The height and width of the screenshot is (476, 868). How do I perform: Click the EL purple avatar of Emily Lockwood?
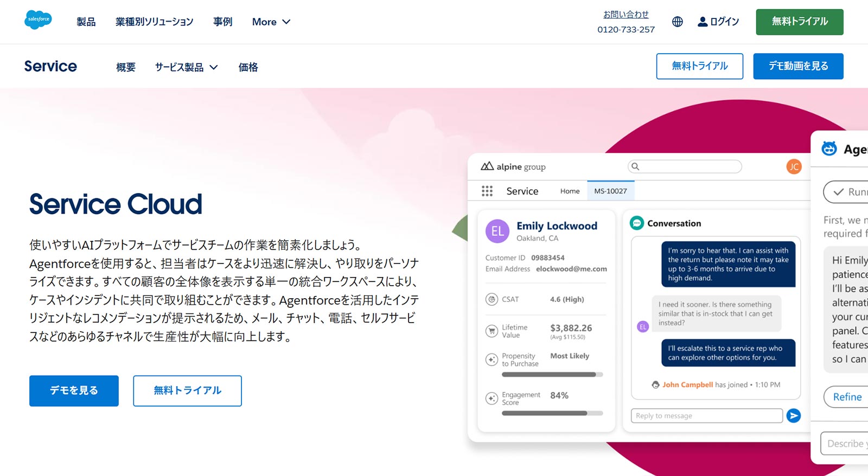tap(497, 231)
